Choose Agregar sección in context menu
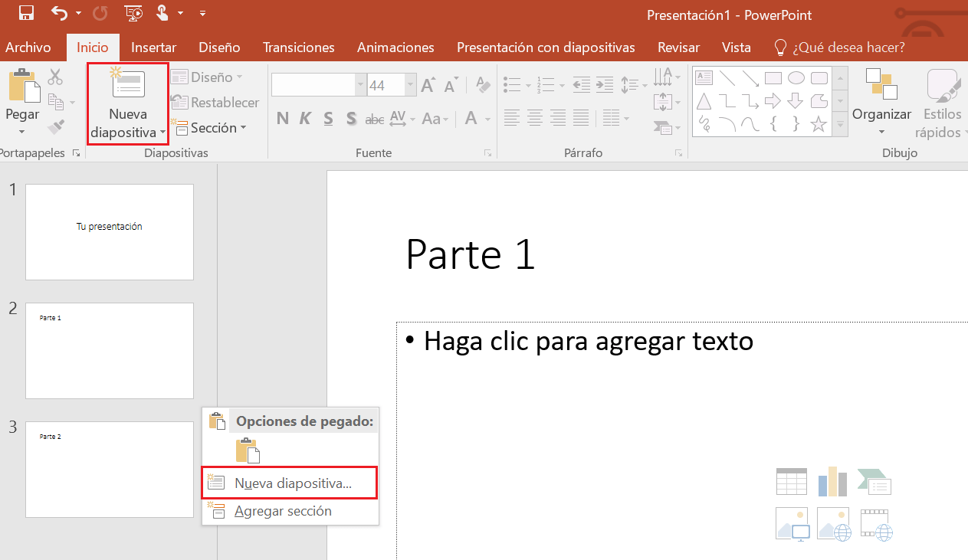The height and width of the screenshot is (560, 968). pyautogui.click(x=290, y=511)
